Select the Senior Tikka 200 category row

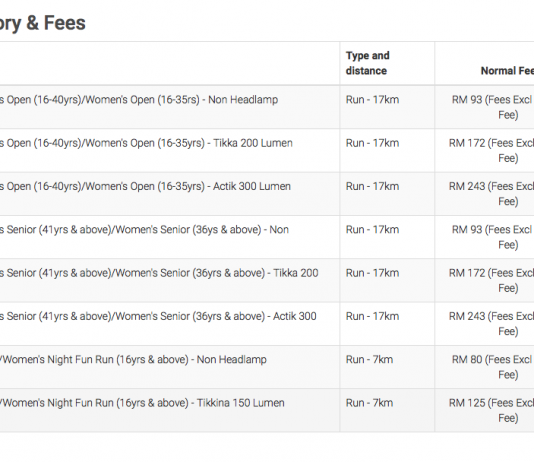(x=267, y=280)
